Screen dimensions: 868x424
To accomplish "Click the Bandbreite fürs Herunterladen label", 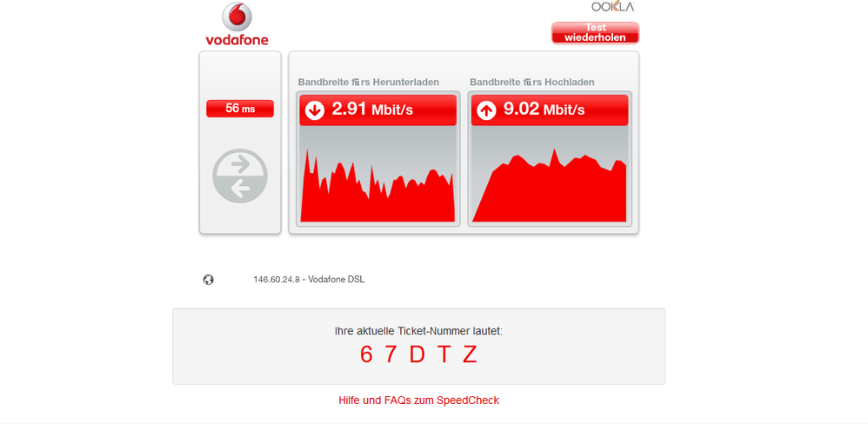I will pyautogui.click(x=369, y=83).
